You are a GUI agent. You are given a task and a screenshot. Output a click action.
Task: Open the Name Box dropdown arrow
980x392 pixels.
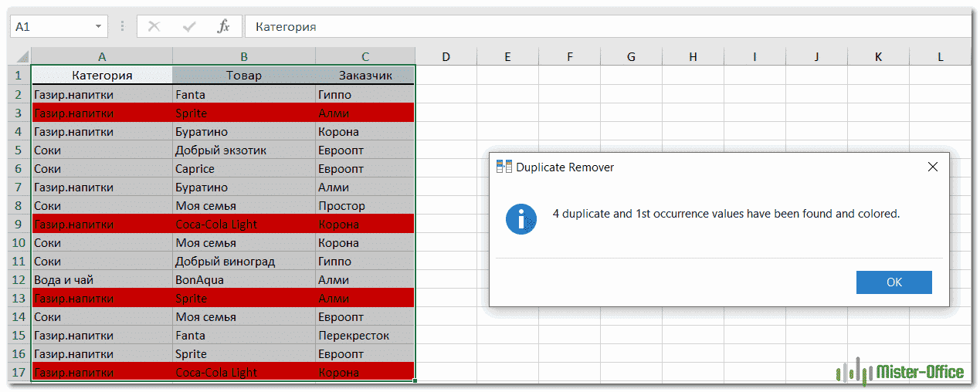click(x=99, y=26)
